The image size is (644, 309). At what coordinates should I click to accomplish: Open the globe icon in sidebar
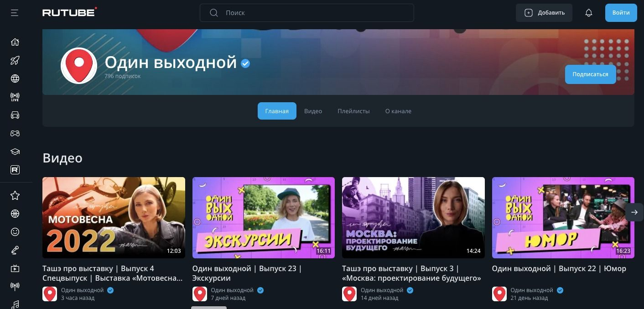pos(15,79)
